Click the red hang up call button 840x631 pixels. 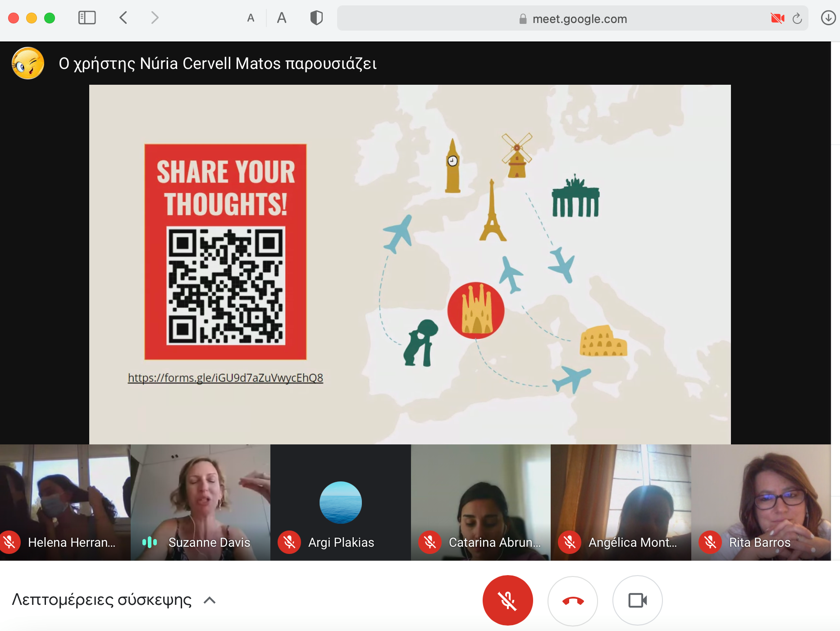572,600
